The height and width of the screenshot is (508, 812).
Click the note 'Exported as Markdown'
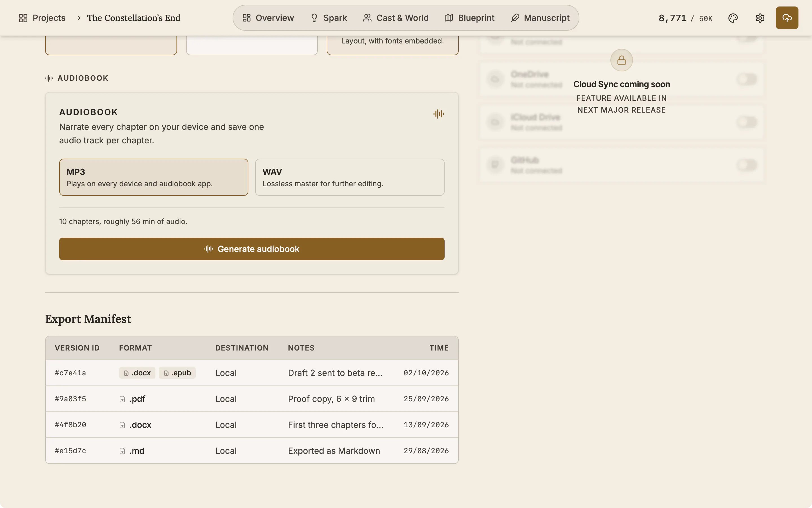[334, 451]
